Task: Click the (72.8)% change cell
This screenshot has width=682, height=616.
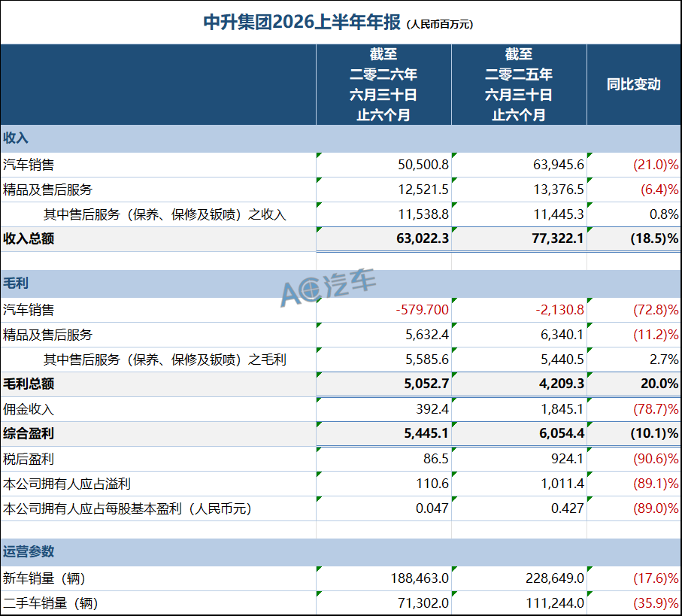Action: [x=634, y=310]
